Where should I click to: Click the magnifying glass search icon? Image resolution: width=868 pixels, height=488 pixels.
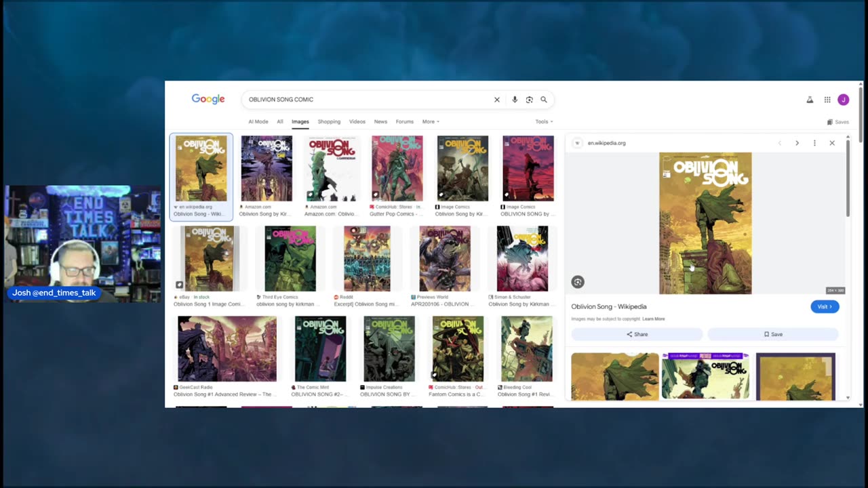tap(544, 100)
